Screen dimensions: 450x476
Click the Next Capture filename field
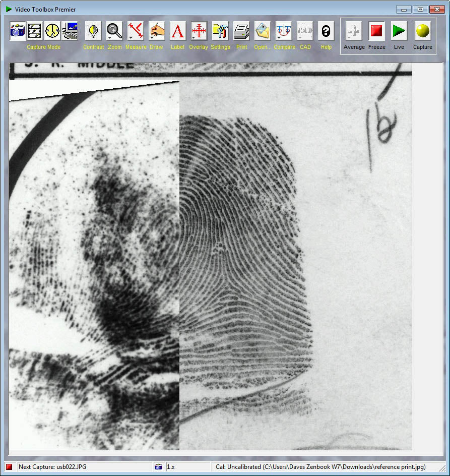pyautogui.click(x=84, y=467)
